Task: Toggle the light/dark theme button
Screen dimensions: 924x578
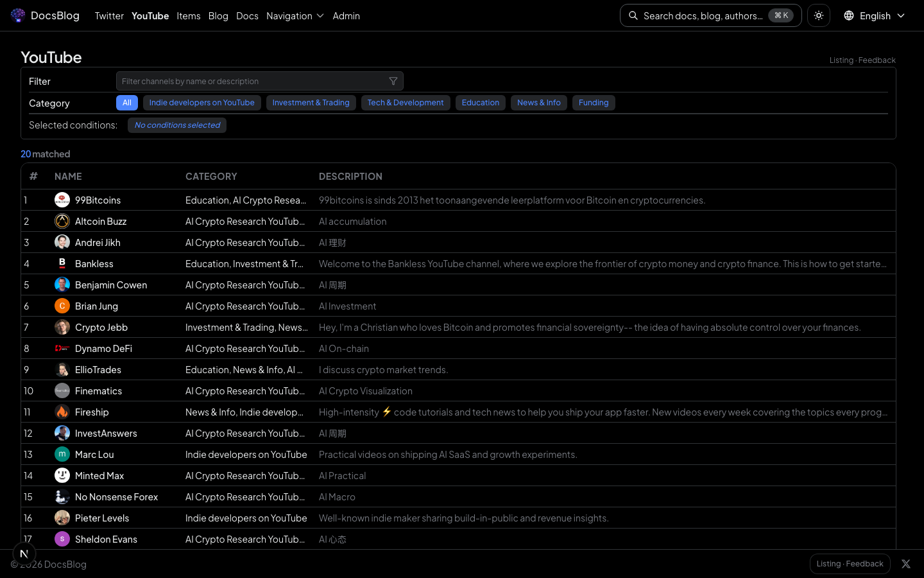Action: coord(819,15)
